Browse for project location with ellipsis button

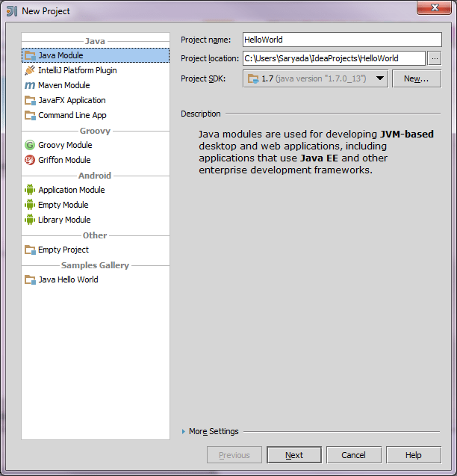point(435,58)
